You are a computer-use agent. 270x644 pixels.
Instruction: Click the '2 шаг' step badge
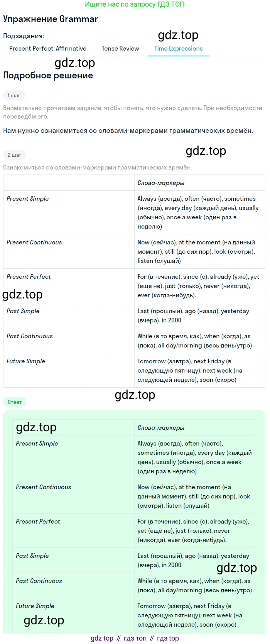[14, 155]
